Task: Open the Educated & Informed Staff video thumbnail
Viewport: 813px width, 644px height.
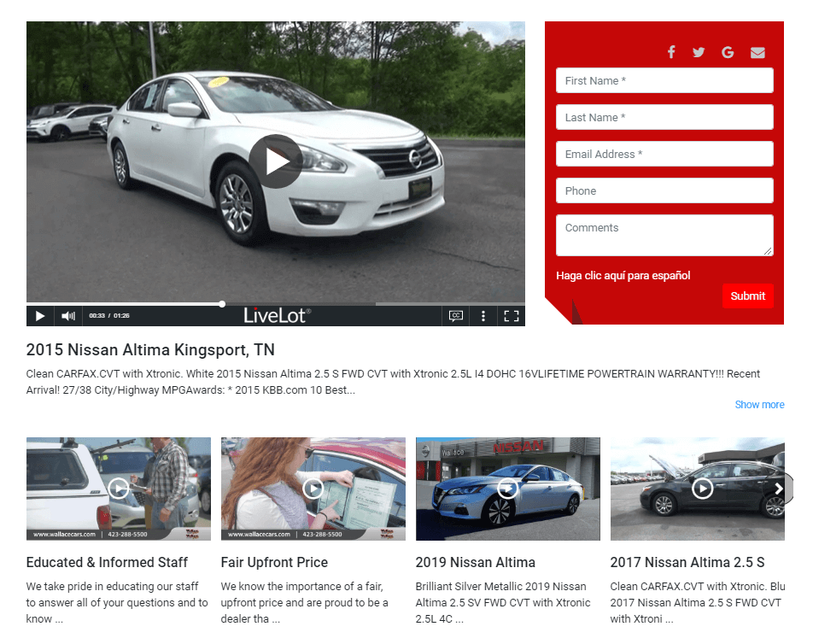Action: [119, 489]
